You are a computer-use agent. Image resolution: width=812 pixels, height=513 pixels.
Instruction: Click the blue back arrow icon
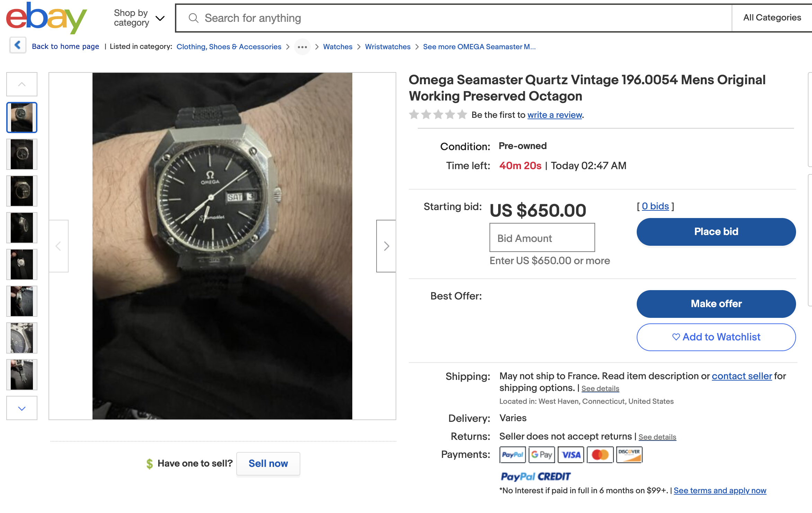18,45
